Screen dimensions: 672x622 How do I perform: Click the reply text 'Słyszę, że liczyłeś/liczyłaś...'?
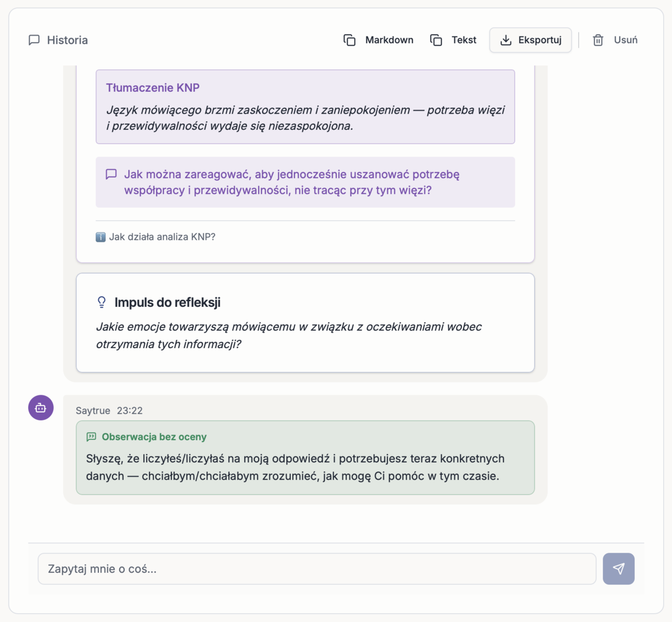[x=296, y=467]
